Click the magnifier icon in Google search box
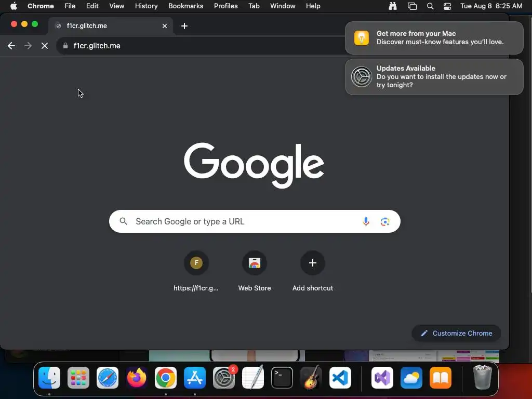 tap(124, 221)
